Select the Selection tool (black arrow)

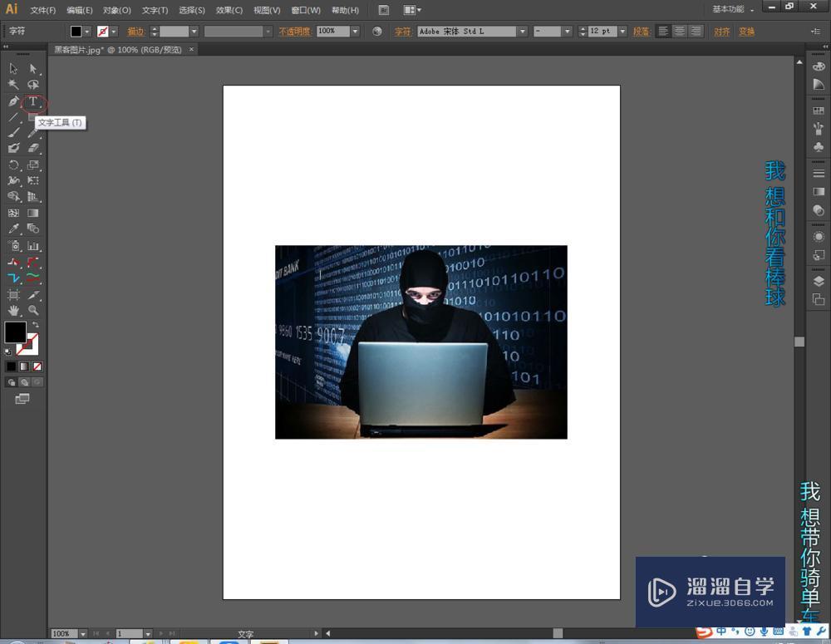14,68
